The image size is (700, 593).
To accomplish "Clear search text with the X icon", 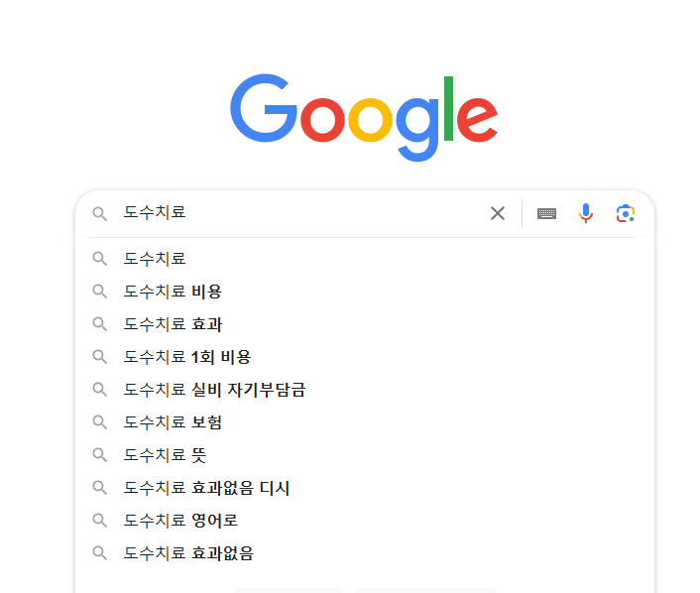I will (498, 213).
